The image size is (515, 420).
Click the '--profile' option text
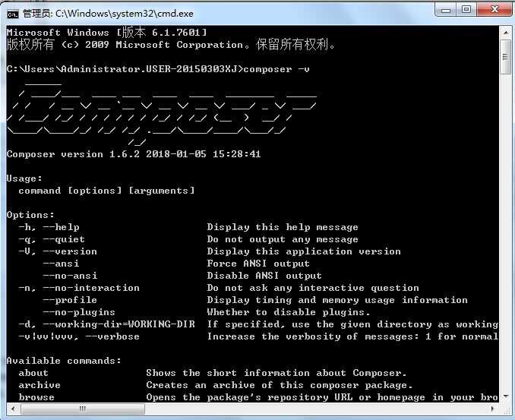pyautogui.click(x=70, y=300)
